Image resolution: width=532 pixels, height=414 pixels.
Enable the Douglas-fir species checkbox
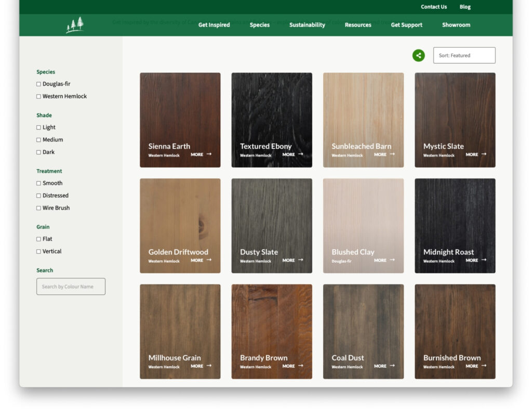[x=38, y=84]
